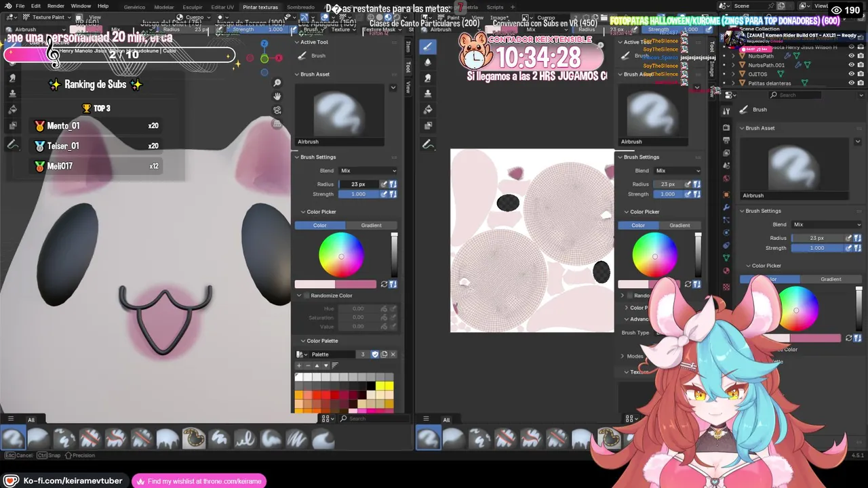The width and height of the screenshot is (868, 488).
Task: Select the Clone tool in image editor toolbar
Action: (x=427, y=94)
